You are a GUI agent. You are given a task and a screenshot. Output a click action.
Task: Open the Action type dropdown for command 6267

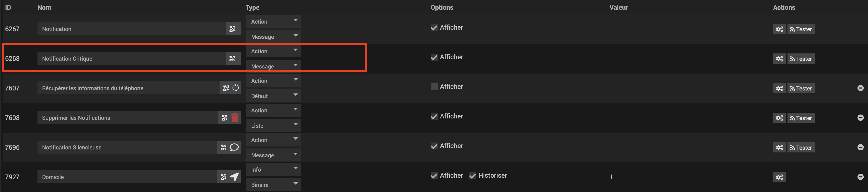[x=273, y=22]
